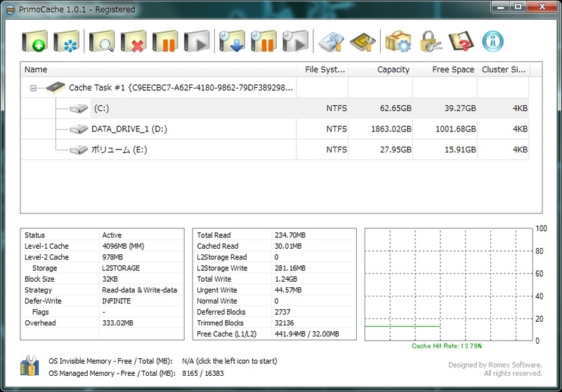The image size is (562, 392).
Task: Click the Block Size 32KB value
Action: 110,279
